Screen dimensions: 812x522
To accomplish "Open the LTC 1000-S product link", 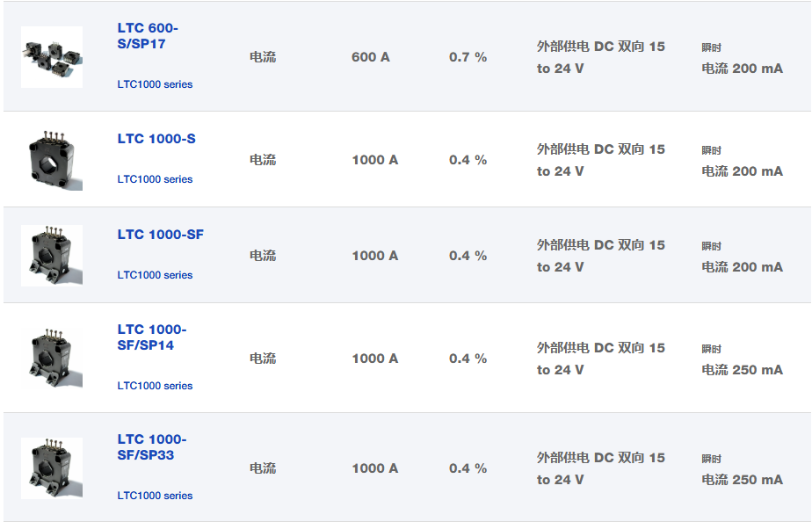I will click(x=156, y=139).
